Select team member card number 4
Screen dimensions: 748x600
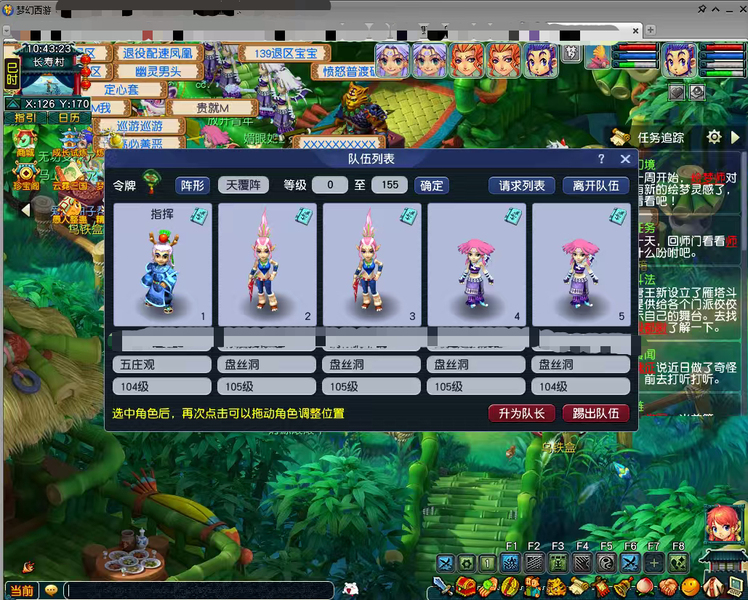click(477, 264)
